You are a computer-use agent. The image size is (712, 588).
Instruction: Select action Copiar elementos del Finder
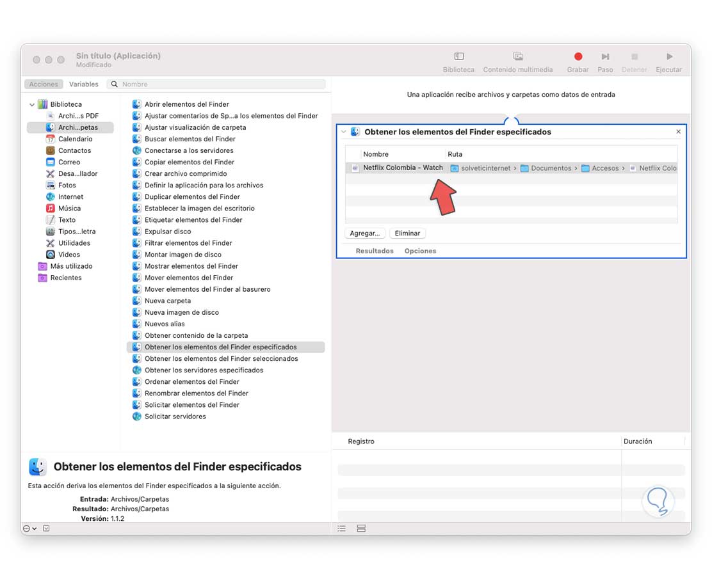184,162
